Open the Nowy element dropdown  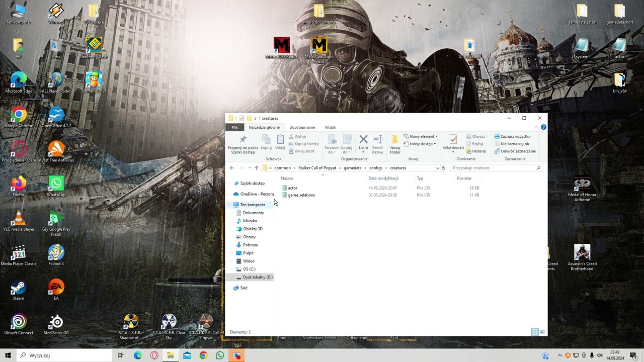(x=423, y=136)
